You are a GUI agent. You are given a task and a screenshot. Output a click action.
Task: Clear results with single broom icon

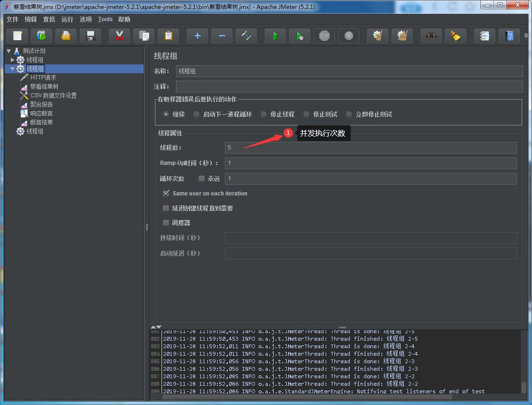[x=378, y=36]
